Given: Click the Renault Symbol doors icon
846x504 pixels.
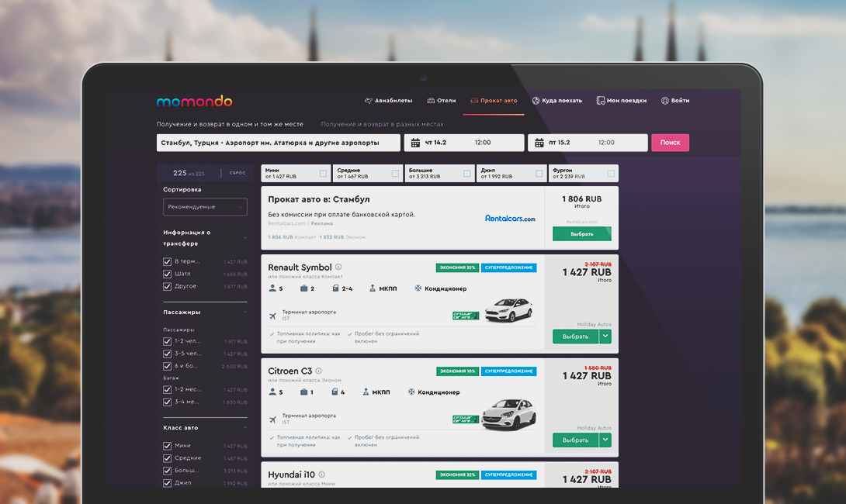Looking at the screenshot, I should coord(335,288).
